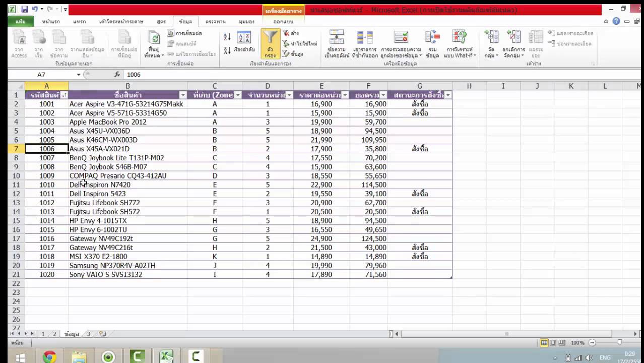Insert a new worksheet tab icon
The width and height of the screenshot is (644, 363).
point(102,334)
